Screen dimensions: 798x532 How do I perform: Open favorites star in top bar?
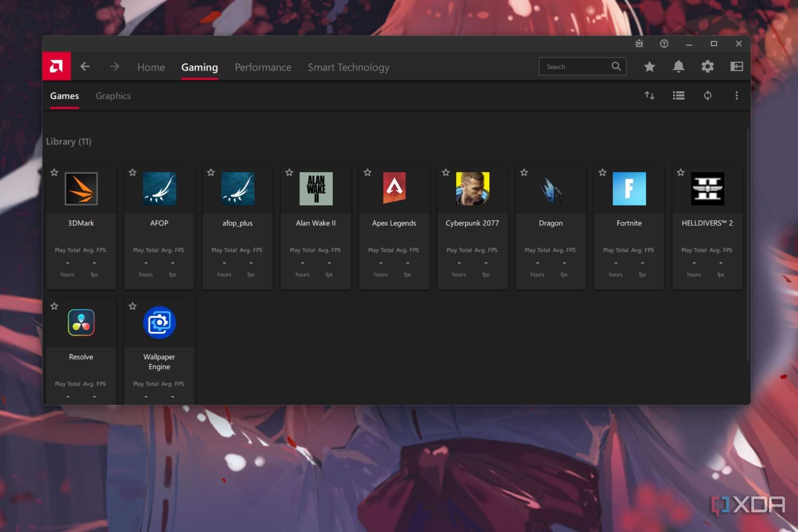coord(649,66)
